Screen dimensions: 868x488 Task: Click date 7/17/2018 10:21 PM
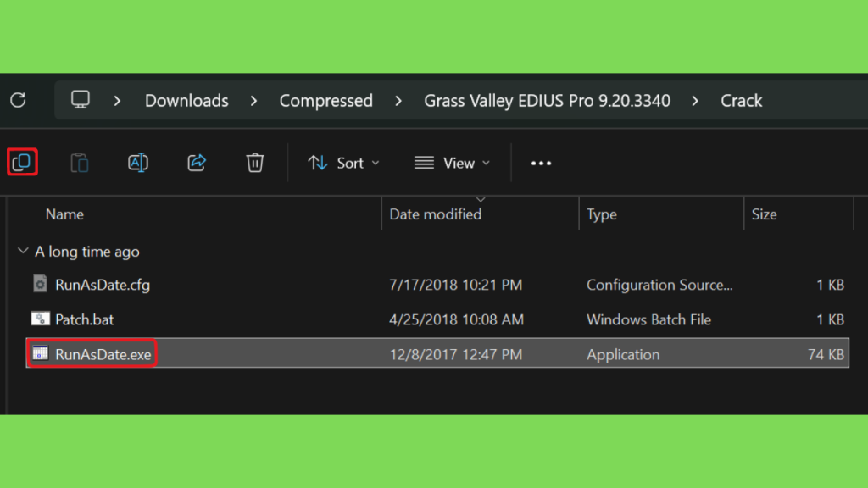pos(455,285)
